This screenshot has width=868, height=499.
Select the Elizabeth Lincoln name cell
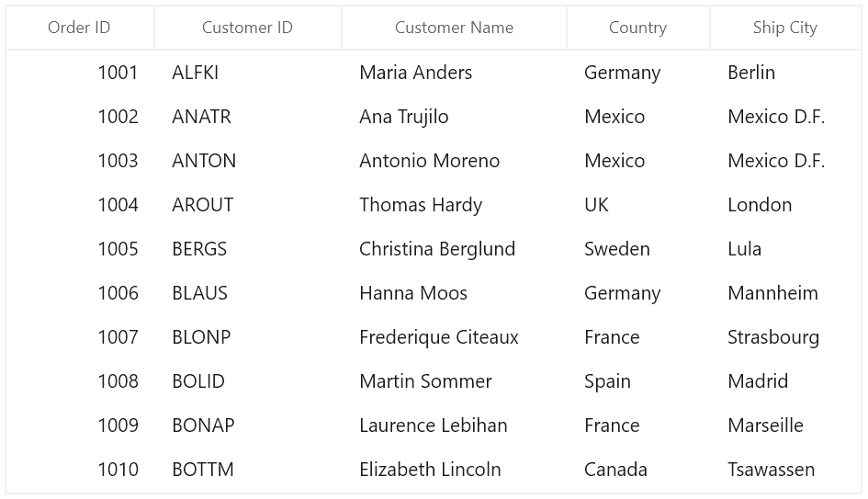[454, 470]
